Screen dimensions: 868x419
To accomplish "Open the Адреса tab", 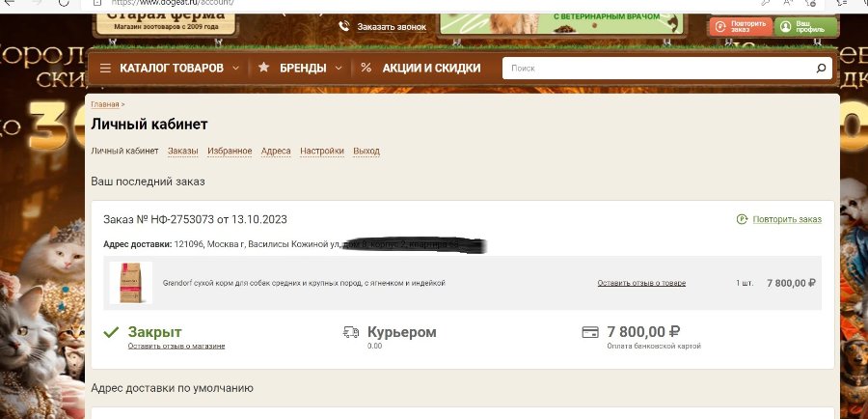I will tap(276, 151).
